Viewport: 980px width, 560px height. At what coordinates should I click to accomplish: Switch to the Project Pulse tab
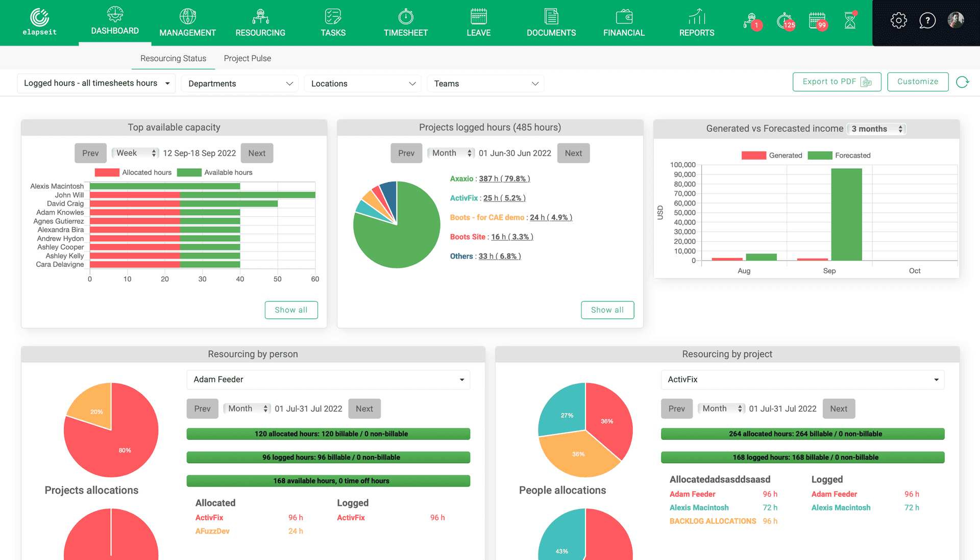pos(247,59)
